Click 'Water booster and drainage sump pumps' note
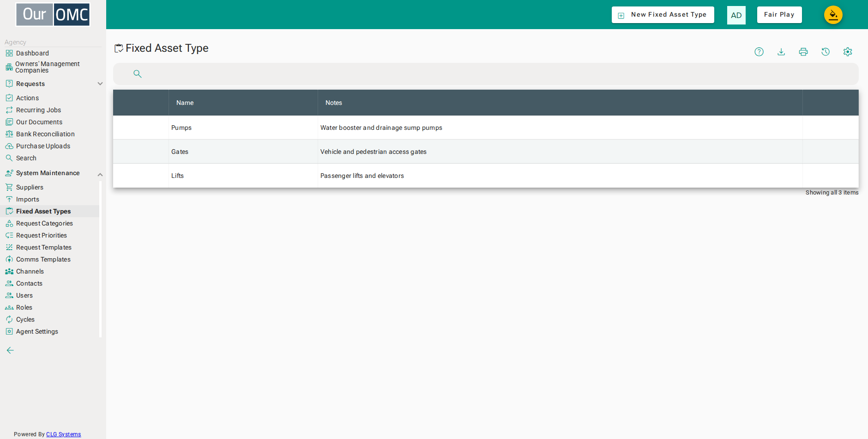Screen dimensions: 868x439 coord(381,128)
